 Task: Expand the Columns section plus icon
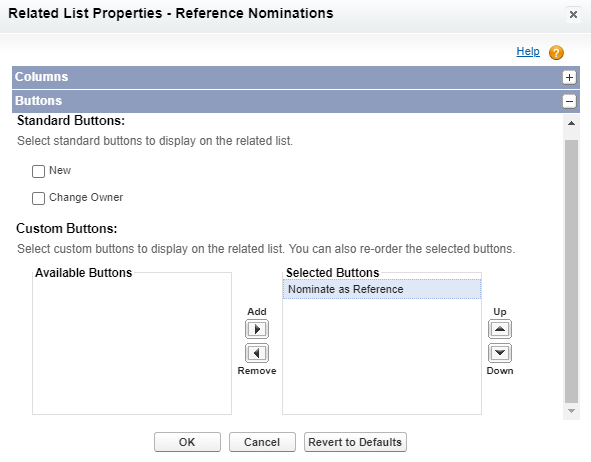click(569, 77)
